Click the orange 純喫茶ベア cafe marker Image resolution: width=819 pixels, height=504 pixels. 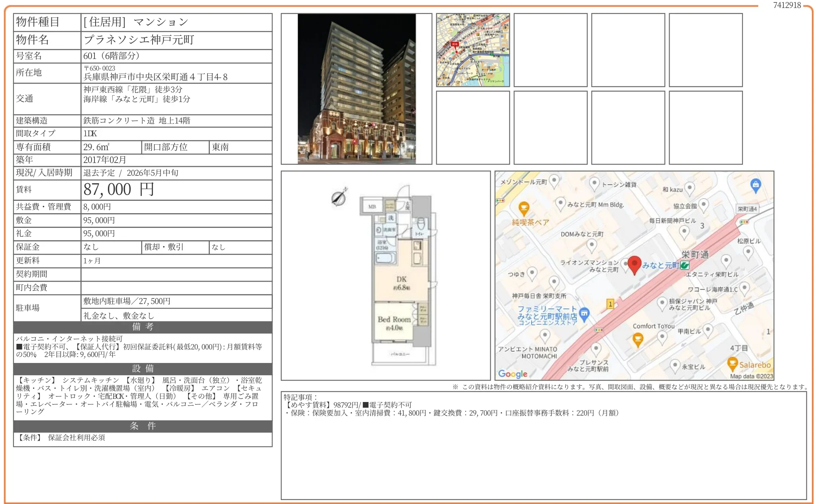(523, 208)
